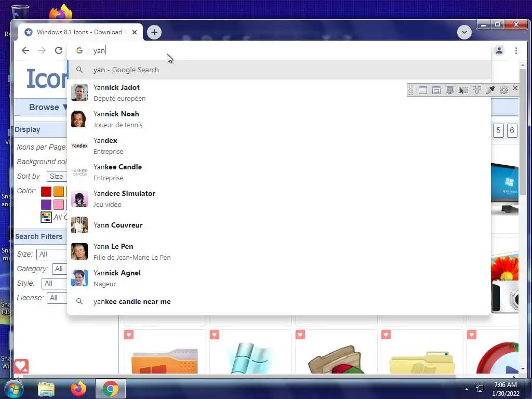Viewport: 532px width, 399px height.
Task: Choose full screen monitor capture tool
Action: point(450,90)
